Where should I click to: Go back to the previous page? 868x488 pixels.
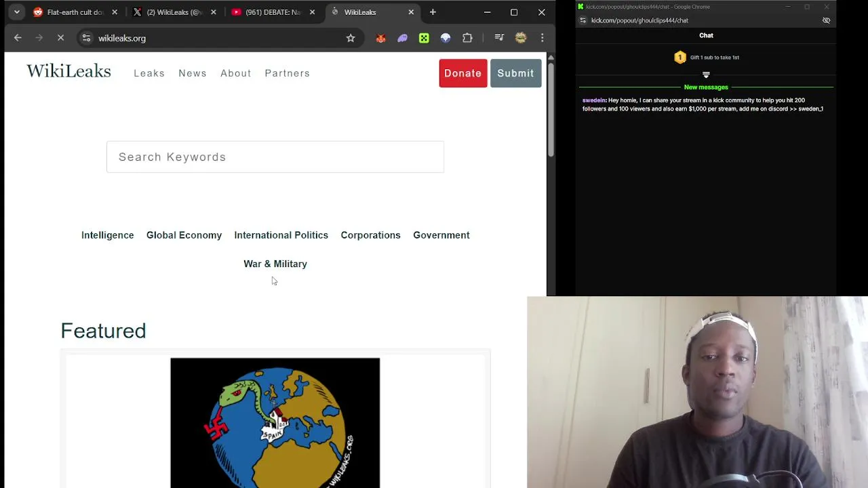coord(18,38)
